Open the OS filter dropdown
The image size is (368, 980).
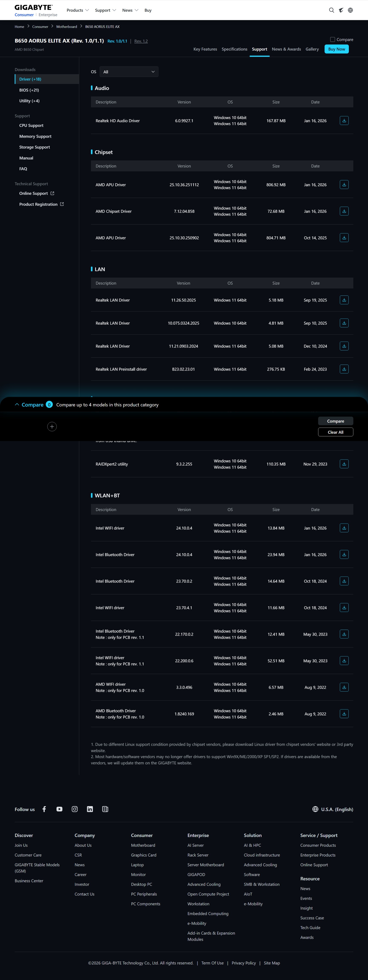pos(129,72)
